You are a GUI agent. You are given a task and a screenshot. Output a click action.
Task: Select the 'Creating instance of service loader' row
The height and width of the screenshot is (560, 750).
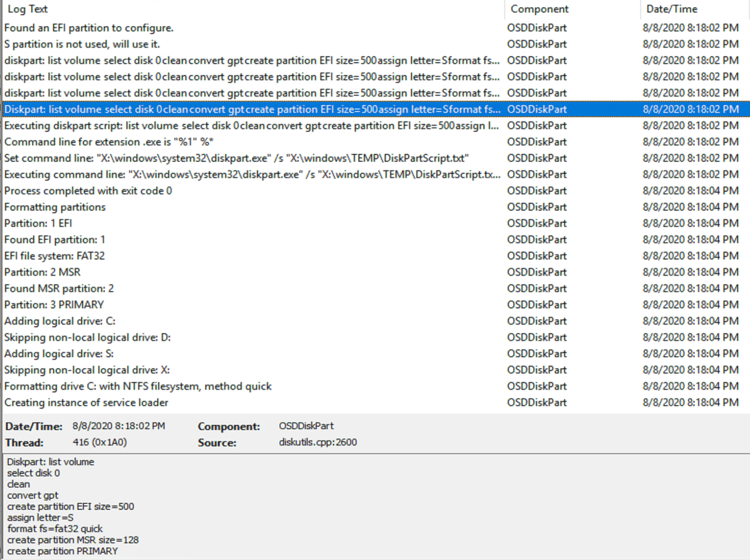(x=86, y=402)
